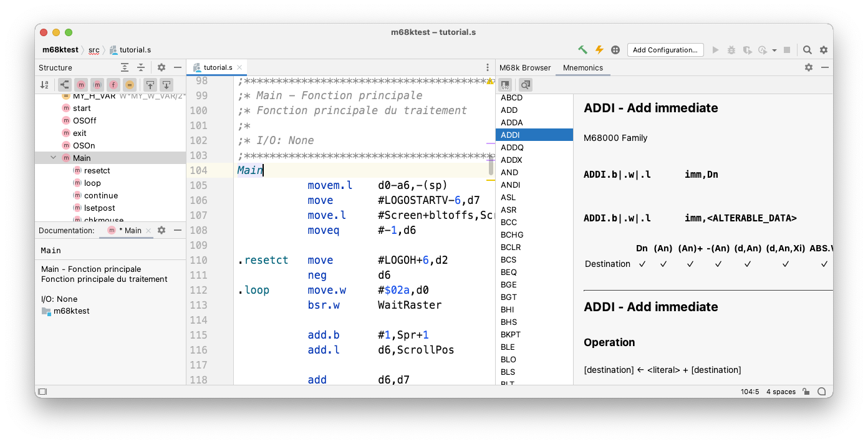Click the Profiler run icon
The image size is (868, 444).
point(763,50)
